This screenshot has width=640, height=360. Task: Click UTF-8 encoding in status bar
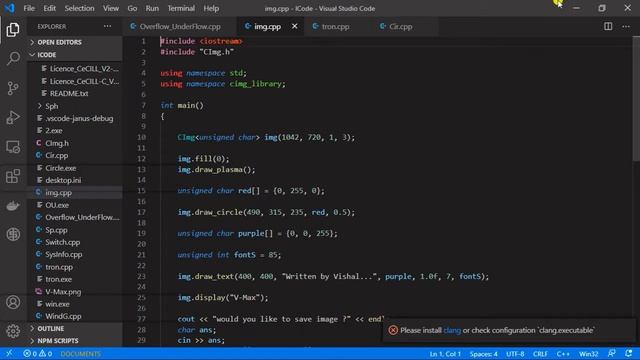515,354
